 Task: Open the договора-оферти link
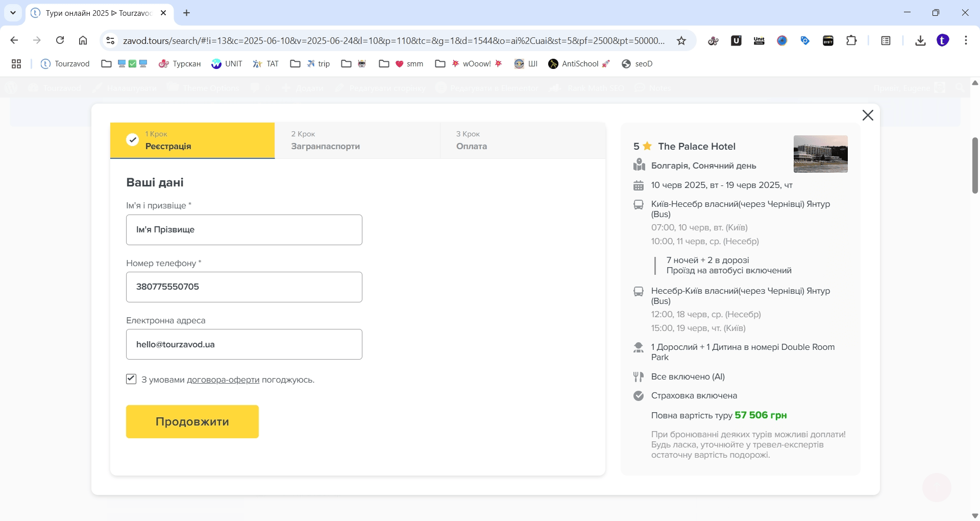pos(223,380)
